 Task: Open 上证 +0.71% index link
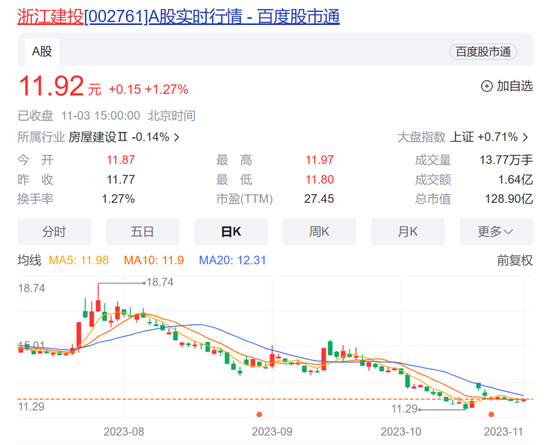click(x=484, y=137)
